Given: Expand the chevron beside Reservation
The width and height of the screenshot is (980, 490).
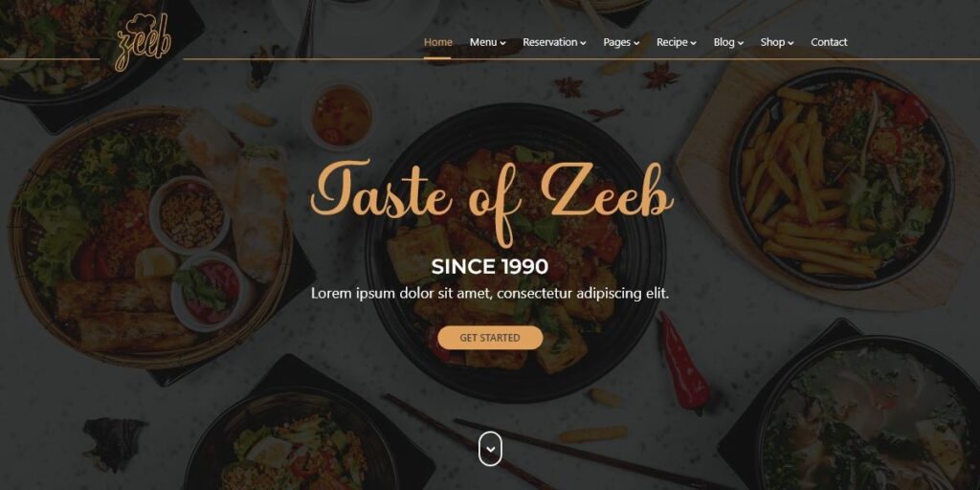Looking at the screenshot, I should click(x=583, y=43).
